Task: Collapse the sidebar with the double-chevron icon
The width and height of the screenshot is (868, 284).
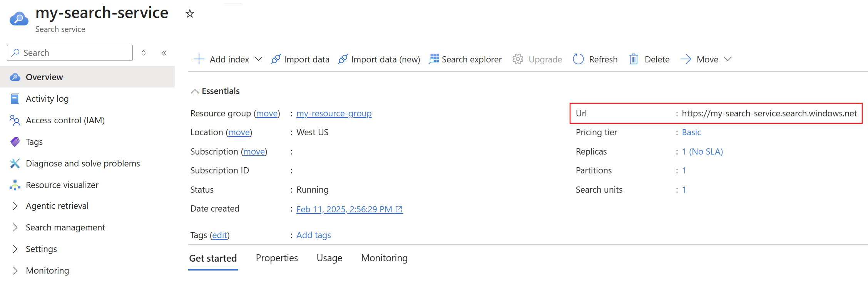Action: (164, 53)
